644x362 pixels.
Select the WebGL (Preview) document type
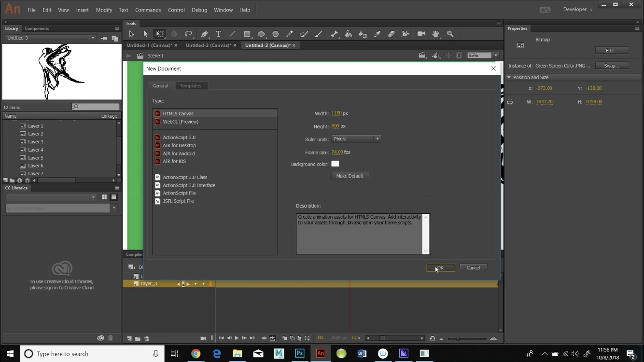(x=181, y=122)
